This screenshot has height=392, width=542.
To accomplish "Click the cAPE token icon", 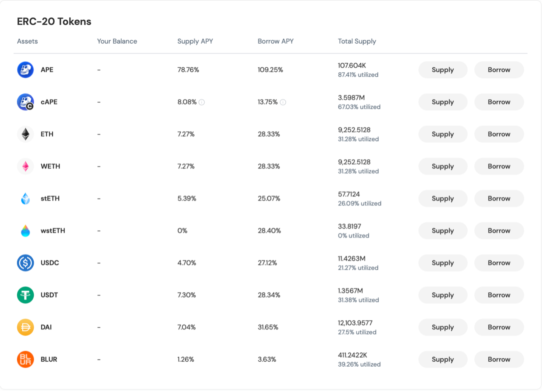I will pyautogui.click(x=25, y=102).
